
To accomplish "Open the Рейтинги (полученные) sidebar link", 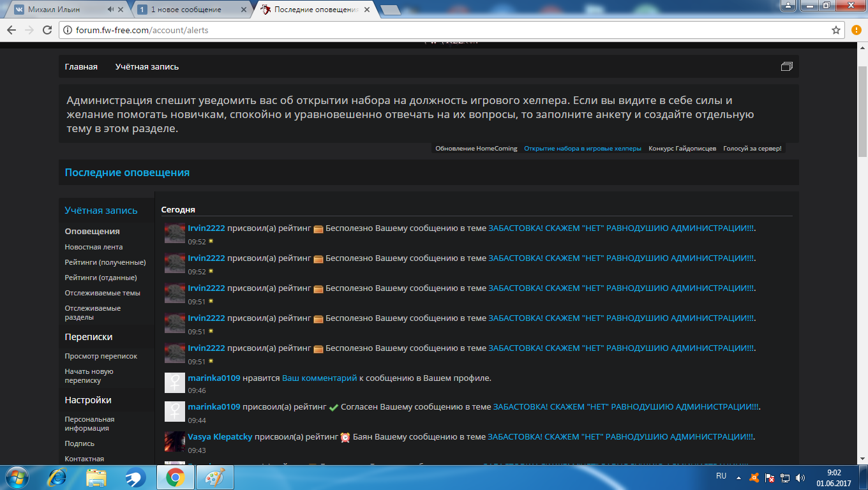I will pos(105,262).
